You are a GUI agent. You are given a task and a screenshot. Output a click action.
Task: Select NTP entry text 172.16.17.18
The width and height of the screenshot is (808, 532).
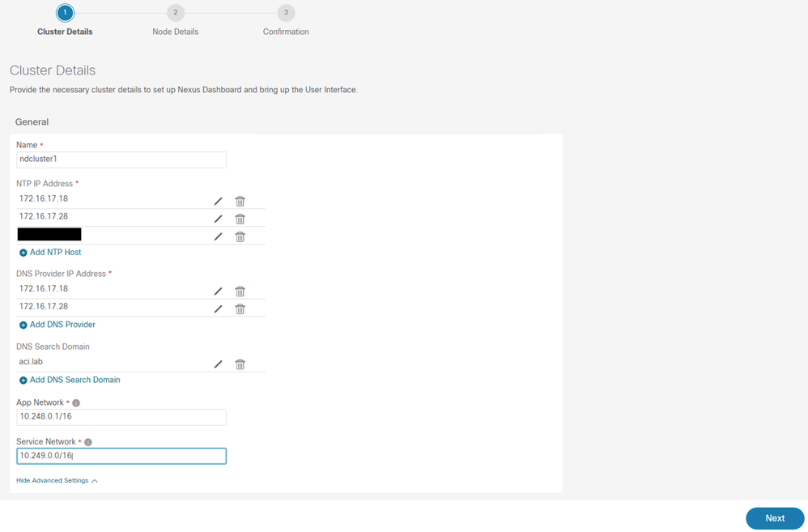click(x=44, y=198)
